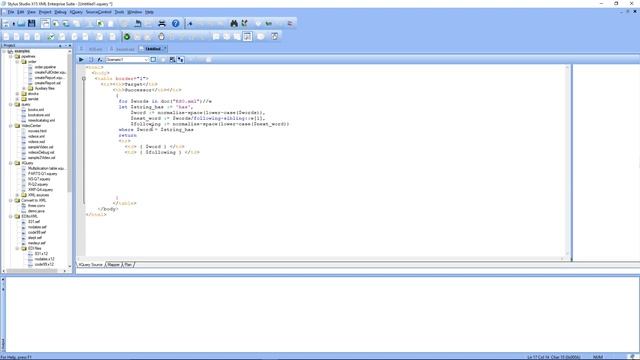Click the new document icon starting the top toolbar
The width and height of the screenshot is (640, 360).
click(6, 24)
